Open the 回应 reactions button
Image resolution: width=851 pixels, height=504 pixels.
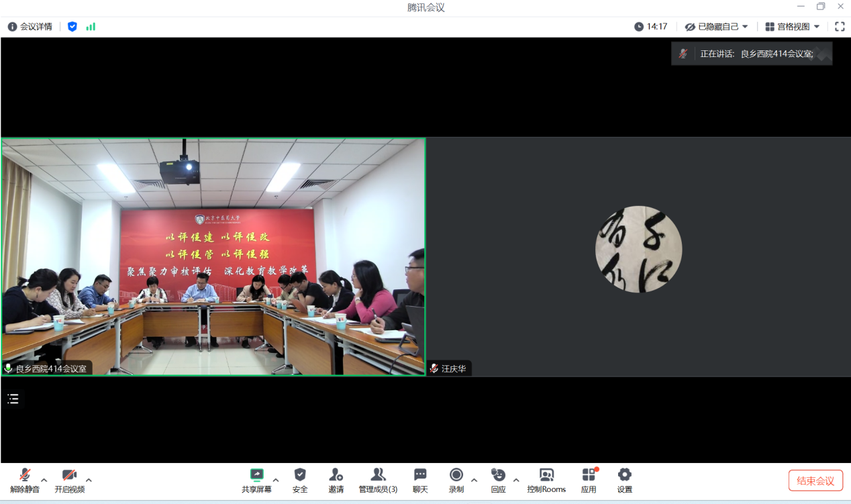tap(498, 475)
